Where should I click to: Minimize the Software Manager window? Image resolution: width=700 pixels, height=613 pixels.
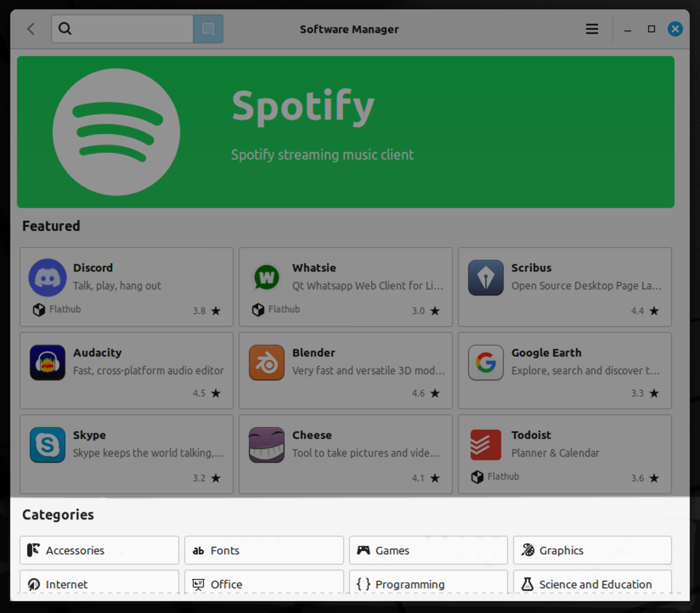tap(628, 30)
